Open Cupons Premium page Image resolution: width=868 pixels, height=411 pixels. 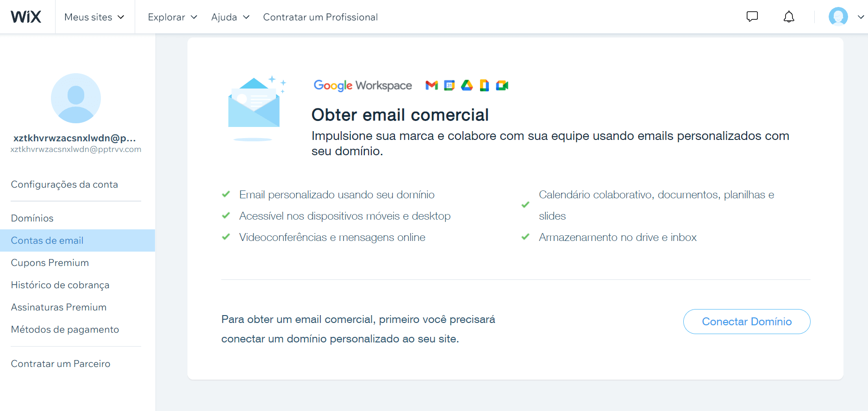(x=50, y=263)
